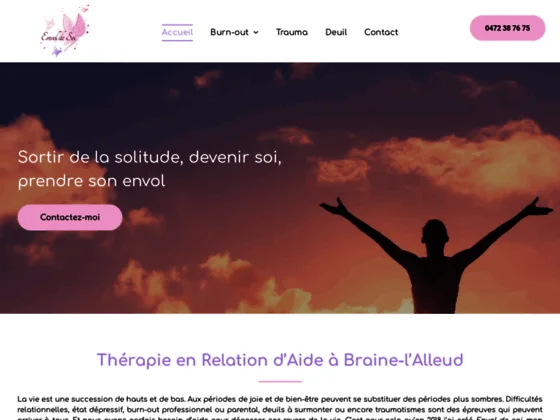Click the Envol de Soi butterfly logo

click(65, 31)
